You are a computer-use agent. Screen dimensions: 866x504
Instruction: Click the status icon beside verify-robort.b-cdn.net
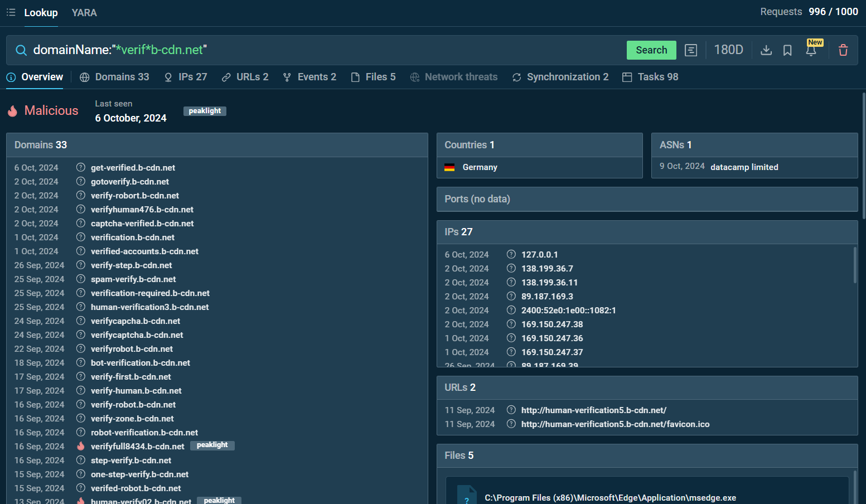[81, 195]
